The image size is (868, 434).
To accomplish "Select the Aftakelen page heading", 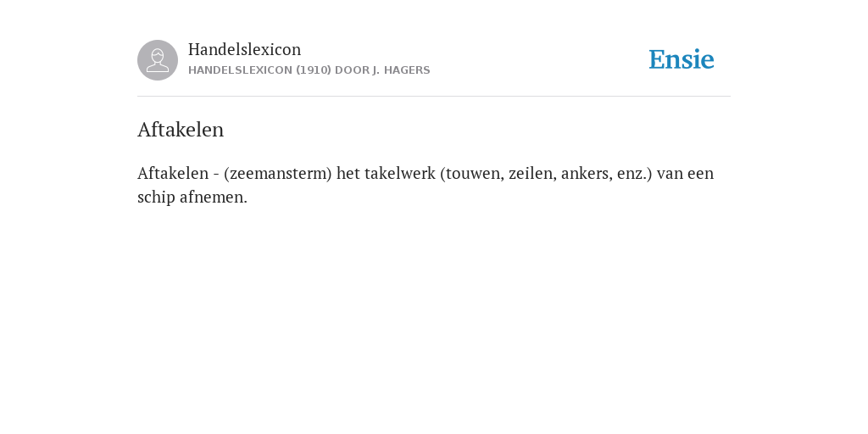I will pos(181,130).
